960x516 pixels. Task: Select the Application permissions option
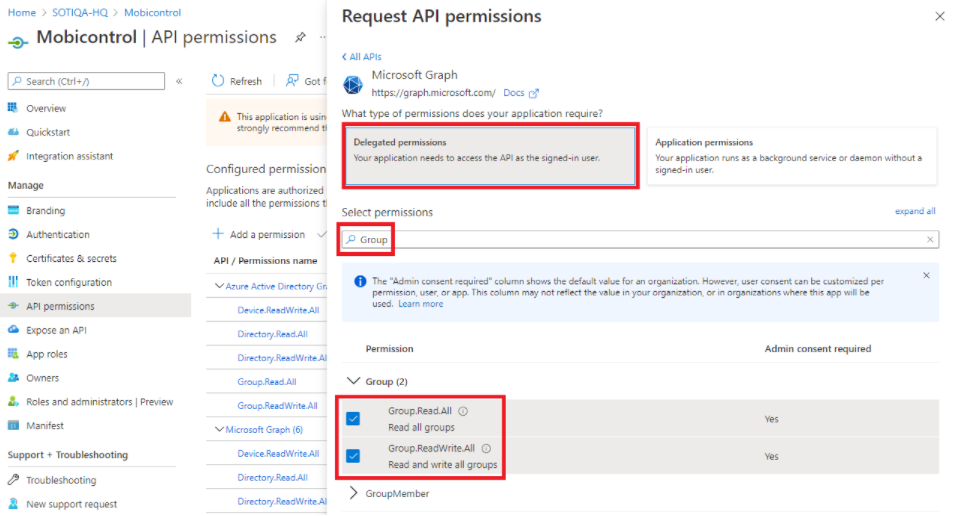(791, 156)
